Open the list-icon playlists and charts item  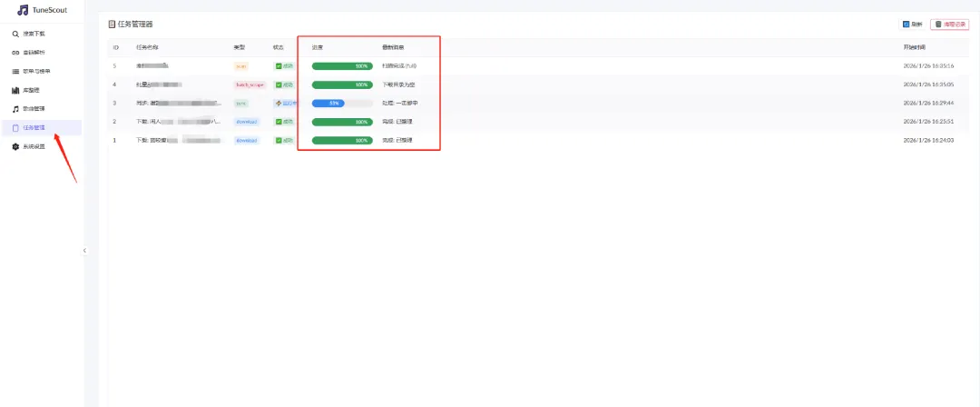pyautogui.click(x=41, y=72)
